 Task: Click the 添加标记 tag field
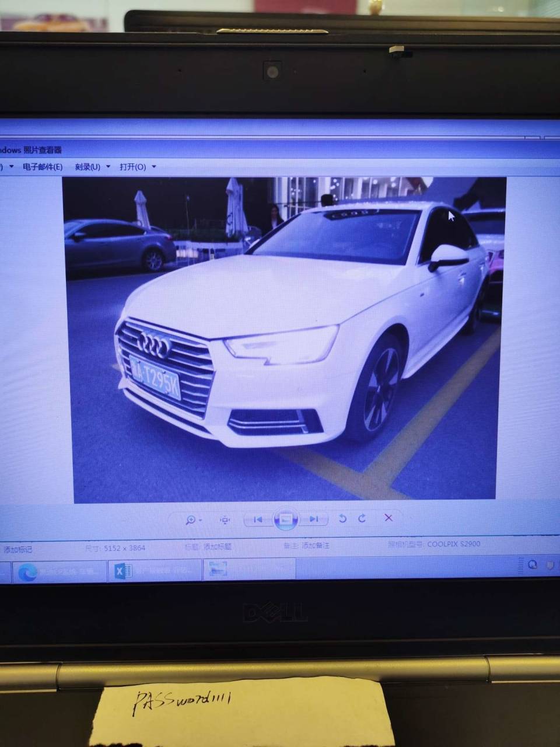coord(17,549)
